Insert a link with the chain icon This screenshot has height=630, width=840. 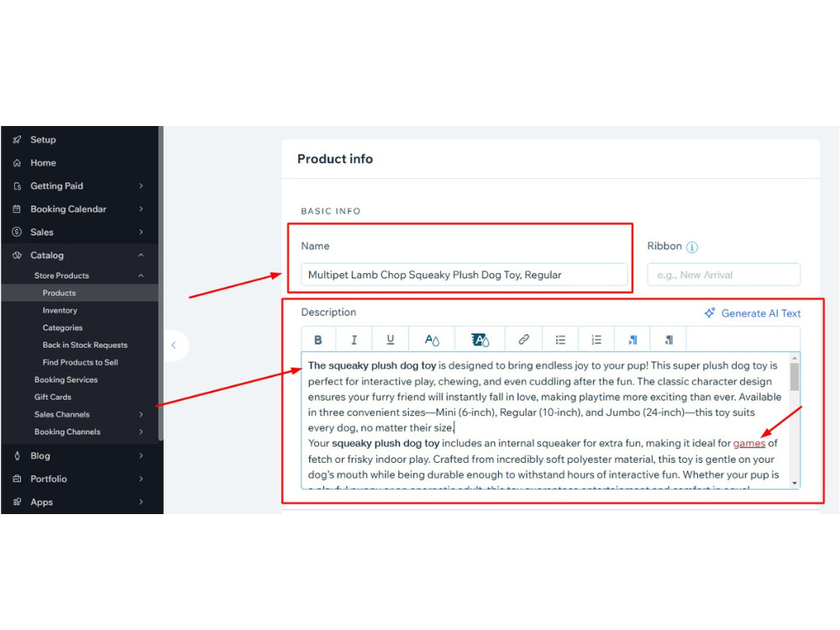[523, 339]
